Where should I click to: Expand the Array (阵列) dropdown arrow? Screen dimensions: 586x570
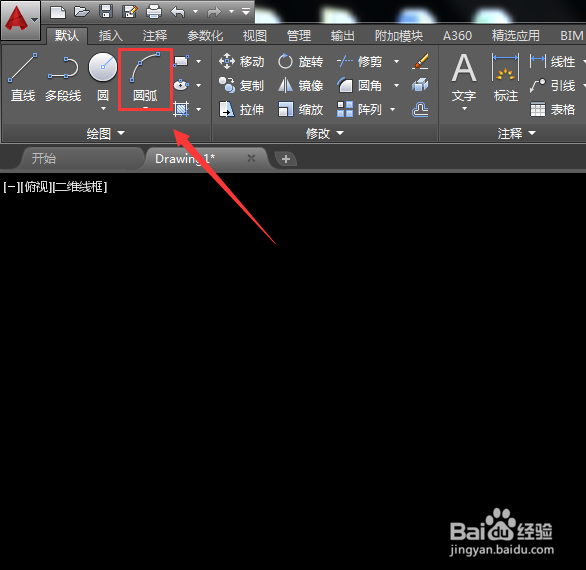pos(392,110)
